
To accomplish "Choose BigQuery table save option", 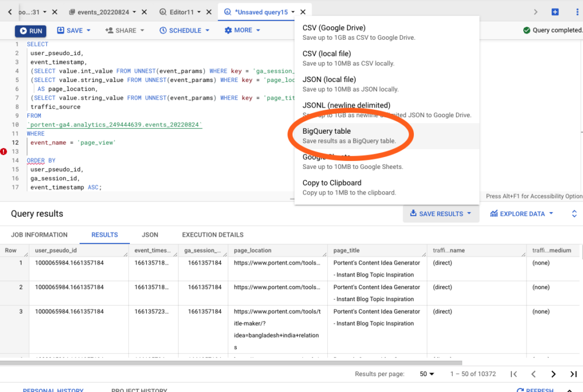I will click(x=387, y=136).
